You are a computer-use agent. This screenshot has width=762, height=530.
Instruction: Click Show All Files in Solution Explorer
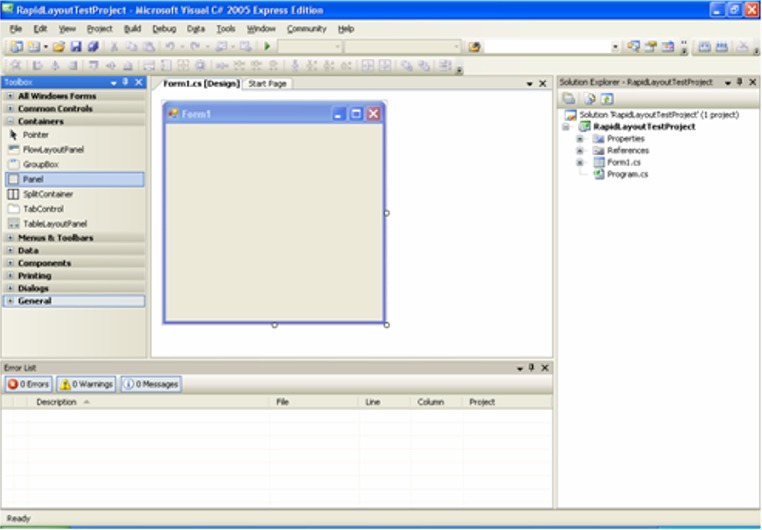tap(589, 99)
